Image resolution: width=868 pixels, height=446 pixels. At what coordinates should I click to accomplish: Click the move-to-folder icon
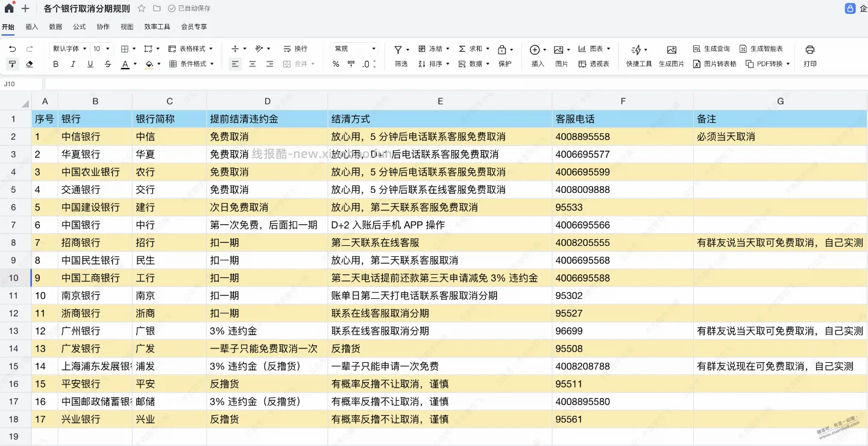click(157, 8)
